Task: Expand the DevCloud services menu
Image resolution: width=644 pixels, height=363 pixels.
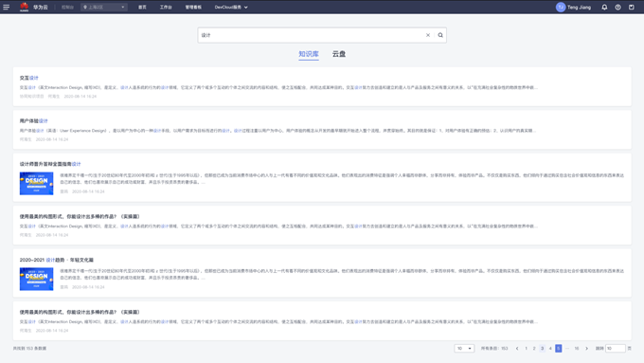Action: 231,7
